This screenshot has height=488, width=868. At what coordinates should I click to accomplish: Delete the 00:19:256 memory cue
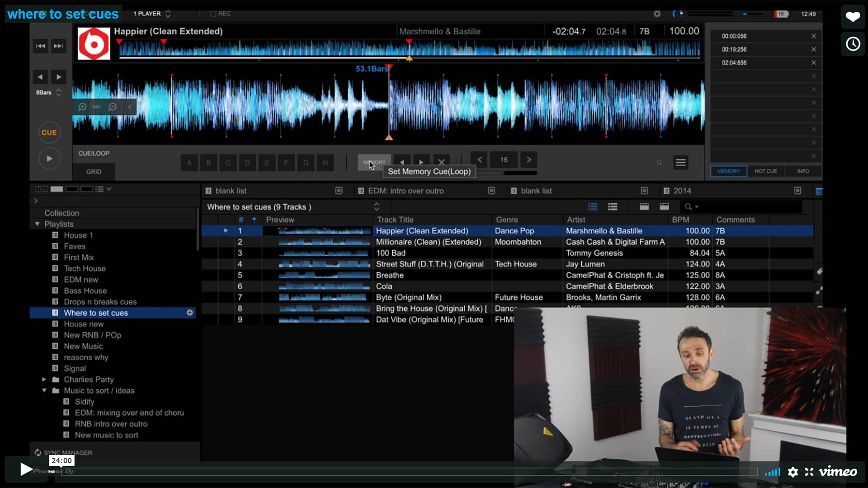point(814,49)
